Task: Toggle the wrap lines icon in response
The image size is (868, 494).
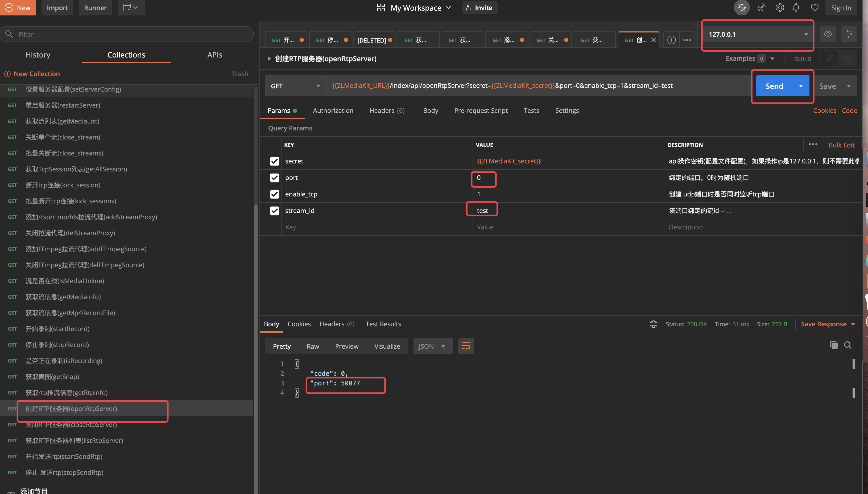Action: 466,346
